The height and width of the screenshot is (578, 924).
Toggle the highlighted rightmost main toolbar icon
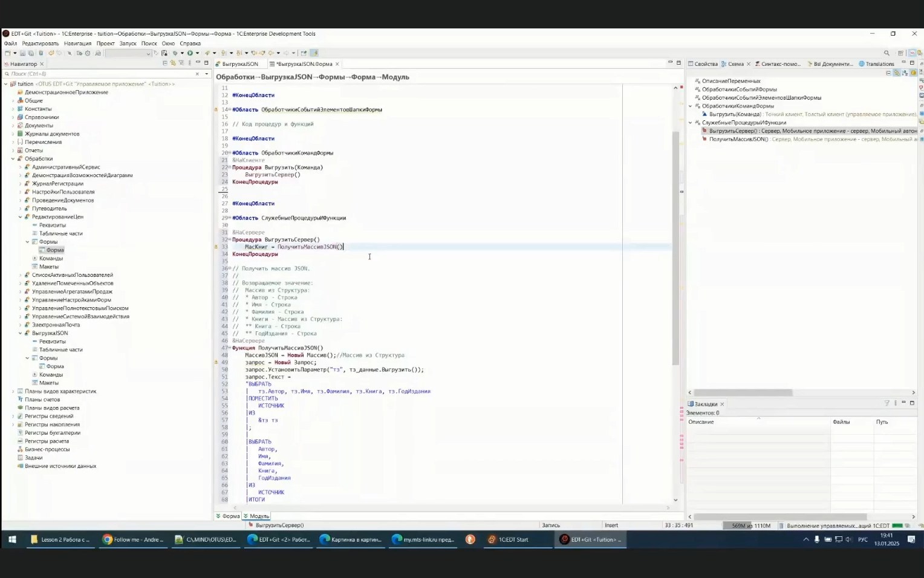314,53
